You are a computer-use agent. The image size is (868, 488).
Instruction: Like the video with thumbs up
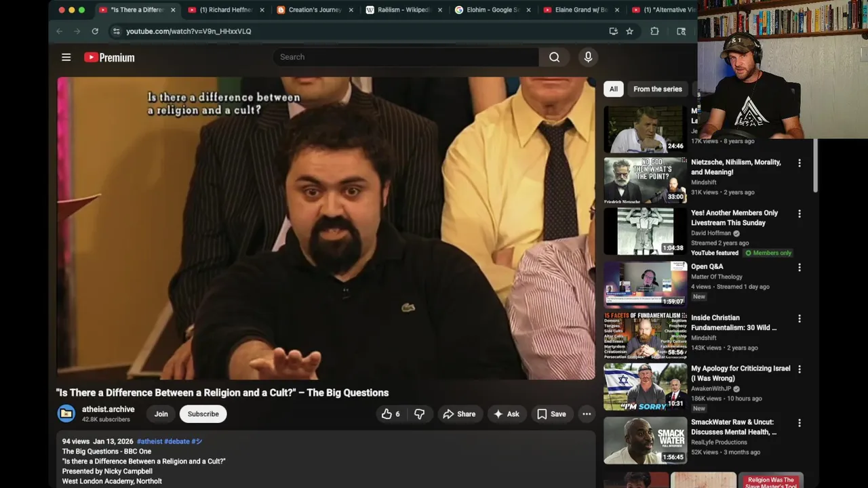point(391,414)
